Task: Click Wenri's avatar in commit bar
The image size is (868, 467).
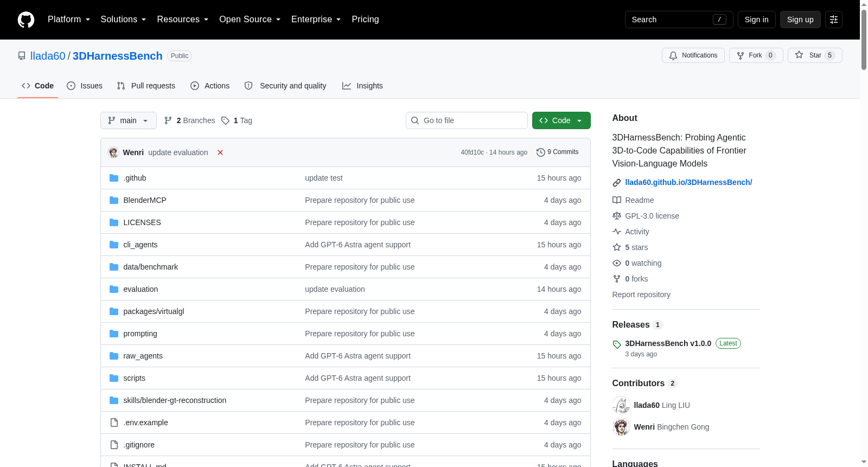Action: tap(113, 152)
